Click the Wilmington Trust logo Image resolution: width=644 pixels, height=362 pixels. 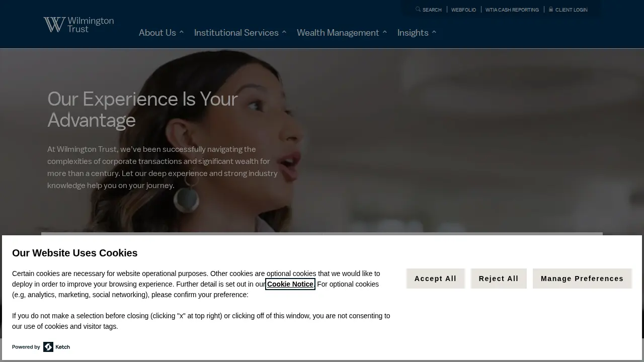click(x=78, y=25)
